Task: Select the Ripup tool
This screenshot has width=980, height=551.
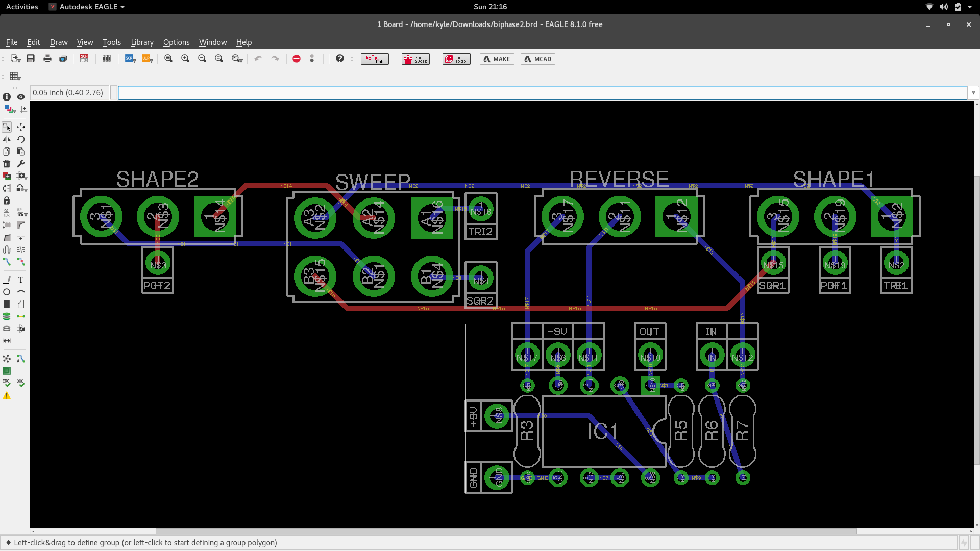Action: pos(21,262)
